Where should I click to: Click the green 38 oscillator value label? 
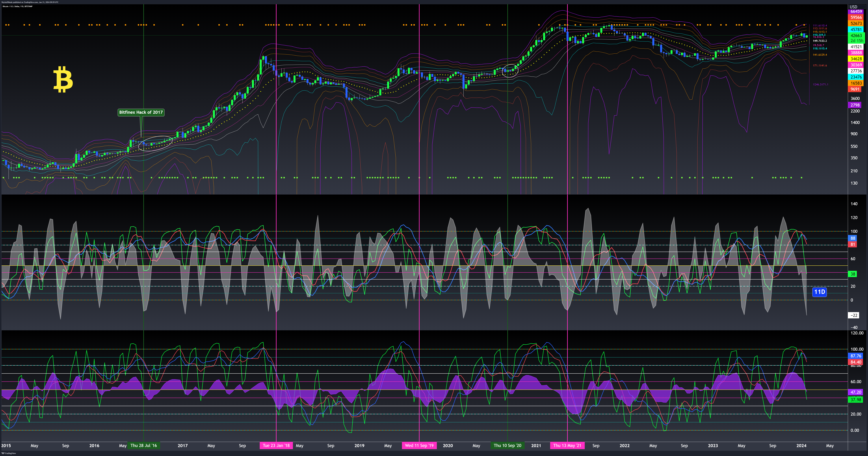click(853, 274)
